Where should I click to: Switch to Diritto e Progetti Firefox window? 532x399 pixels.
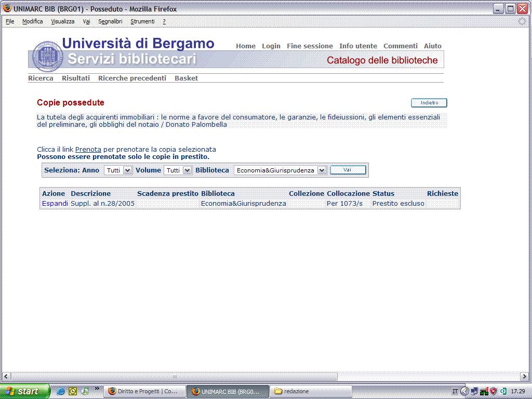[144, 391]
